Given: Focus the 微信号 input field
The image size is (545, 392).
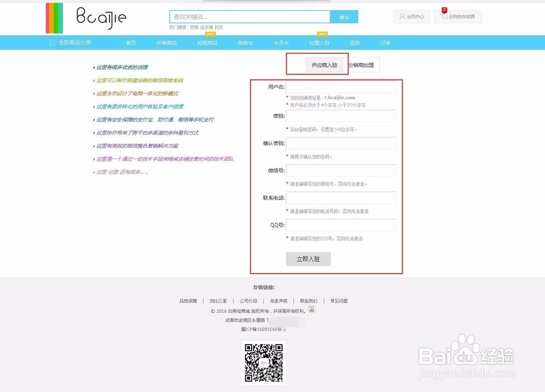Looking at the screenshot, I should tap(341, 171).
